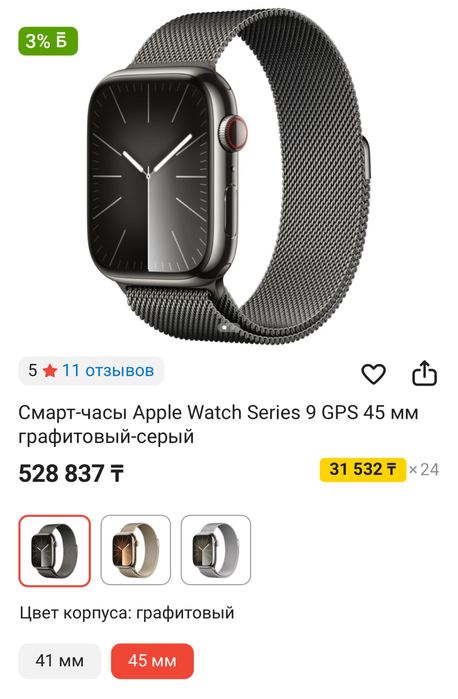458x699 pixels.
Task: Click the ×24 installment term
Action: 424,469
